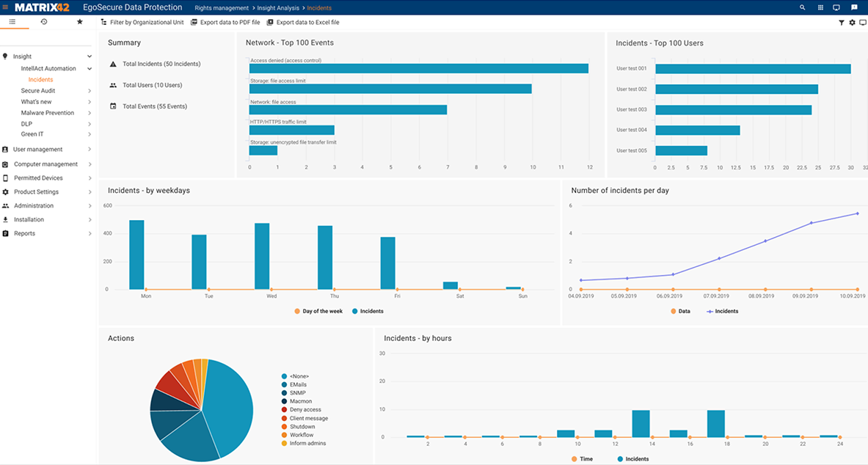Viewport: 868px width, 465px height.
Task: Select the history clock icon in the sidebar header
Action: [x=44, y=23]
